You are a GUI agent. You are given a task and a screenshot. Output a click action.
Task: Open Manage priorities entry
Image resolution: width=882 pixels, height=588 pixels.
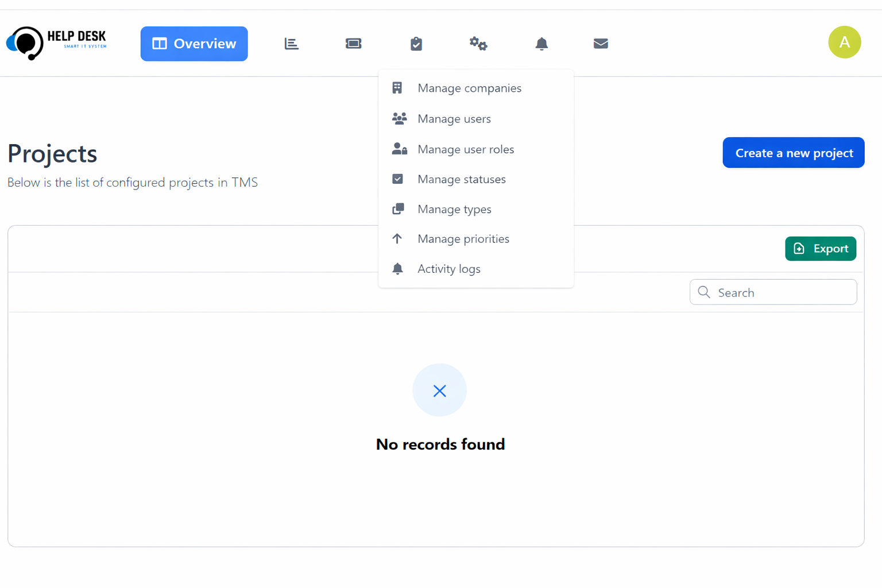point(463,239)
